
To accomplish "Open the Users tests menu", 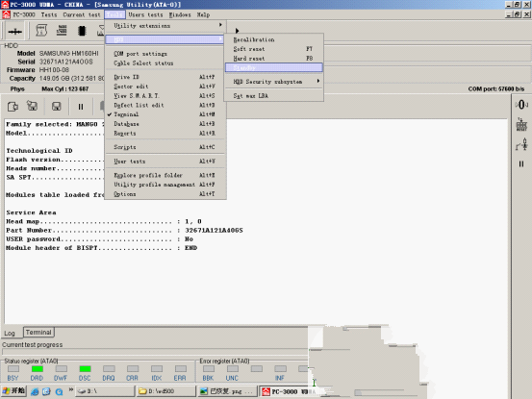I will click(x=145, y=14).
